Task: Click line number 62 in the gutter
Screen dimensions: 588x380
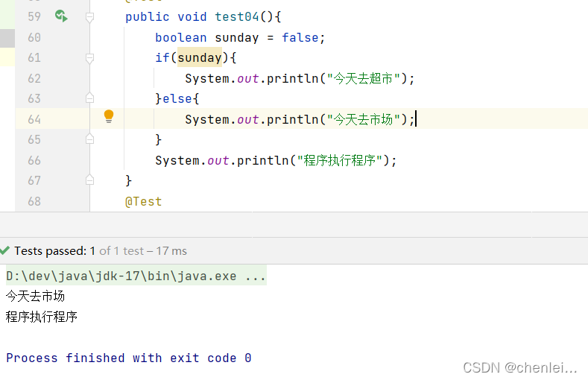Action: tap(34, 78)
